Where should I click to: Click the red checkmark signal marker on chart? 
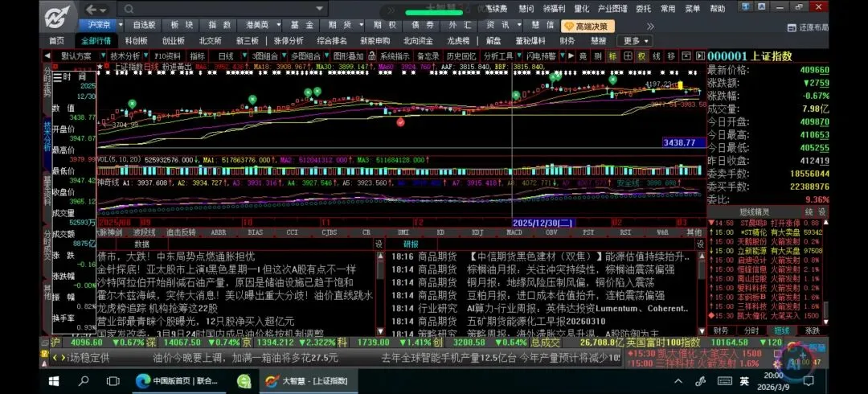point(400,122)
